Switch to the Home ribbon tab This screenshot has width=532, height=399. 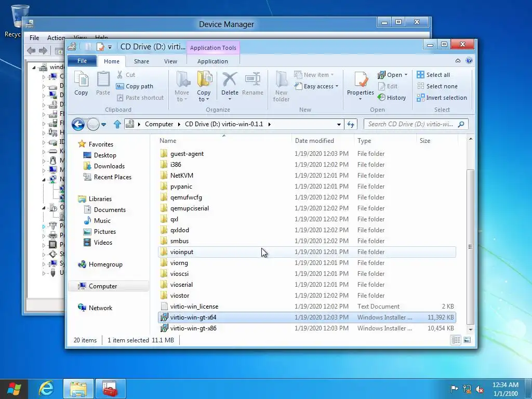112,61
